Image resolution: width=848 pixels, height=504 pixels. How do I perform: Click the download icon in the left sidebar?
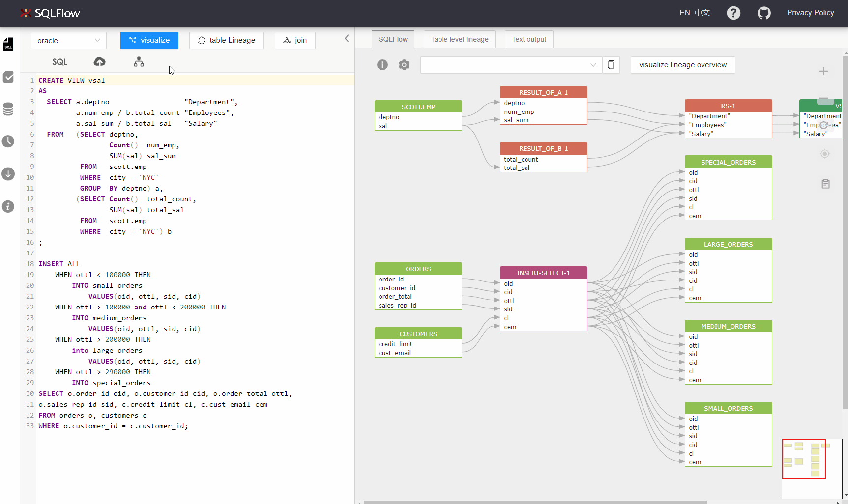(8, 173)
